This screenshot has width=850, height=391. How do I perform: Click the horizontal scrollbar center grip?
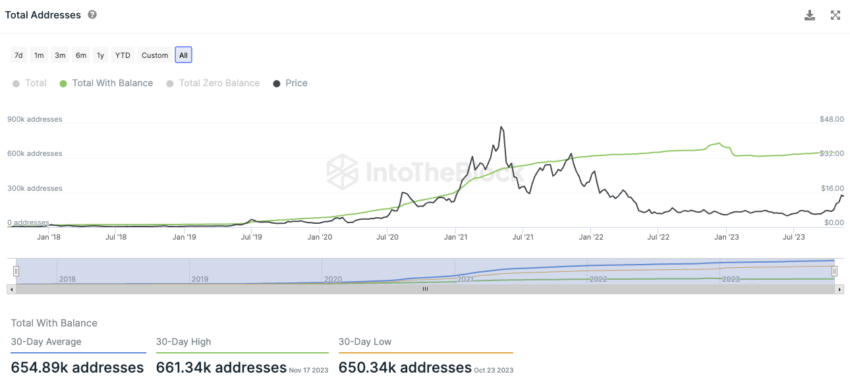(x=426, y=290)
